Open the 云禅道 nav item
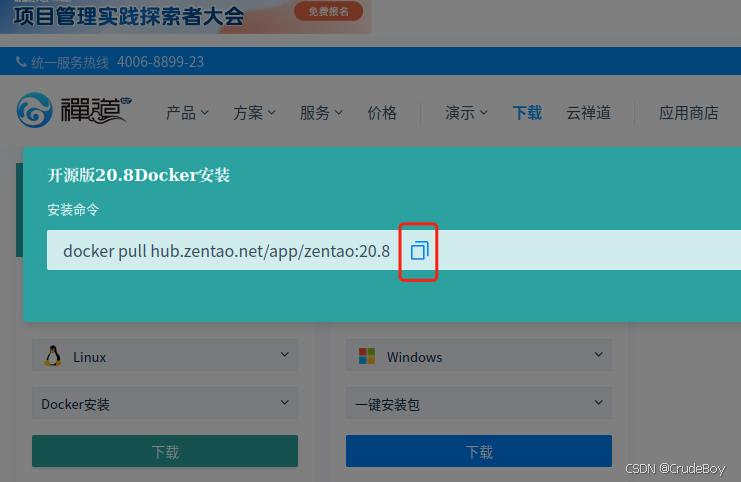Viewport: 741px width, 482px height. click(x=588, y=113)
